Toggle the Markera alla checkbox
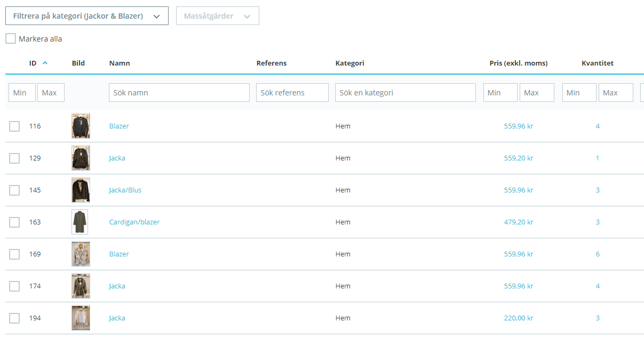Image resolution: width=644 pixels, height=346 pixels. pos(11,38)
